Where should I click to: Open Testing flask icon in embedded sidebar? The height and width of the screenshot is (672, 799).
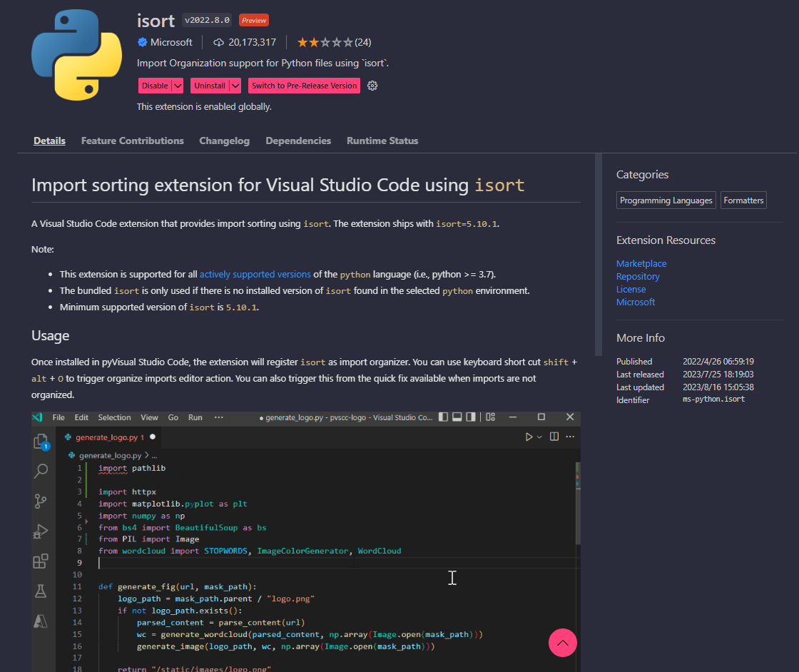(x=41, y=591)
